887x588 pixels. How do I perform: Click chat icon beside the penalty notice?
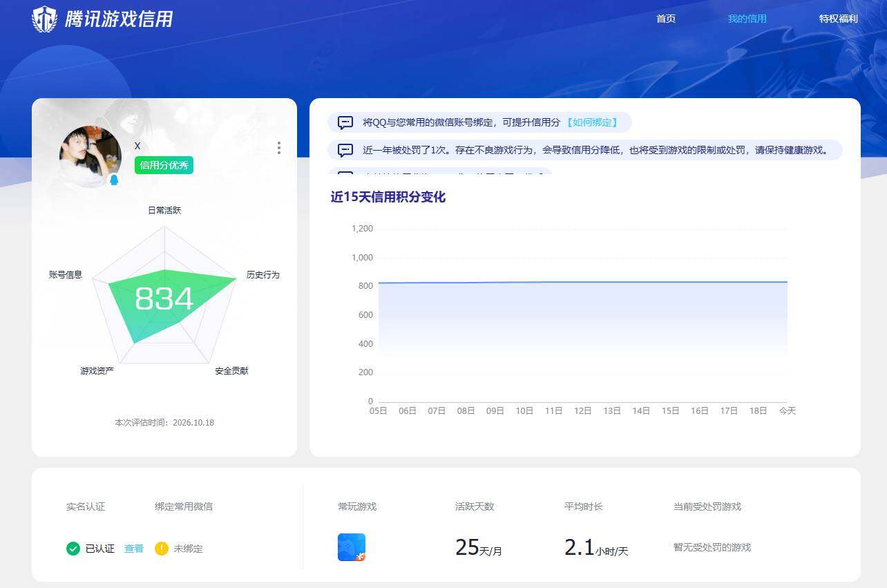click(x=345, y=151)
